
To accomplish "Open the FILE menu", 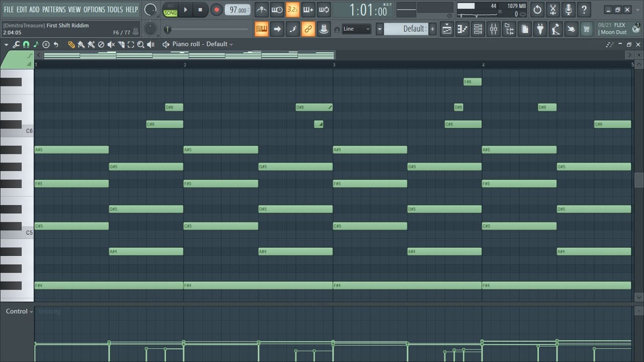I will click(x=9, y=10).
